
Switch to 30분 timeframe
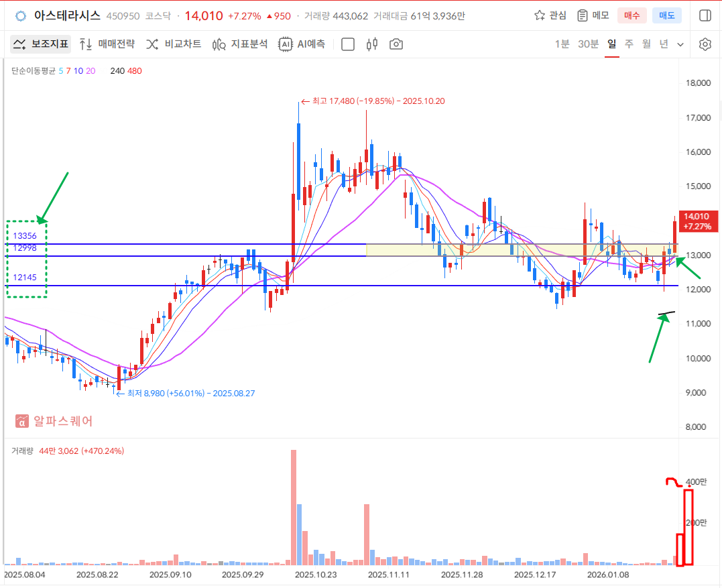coord(588,44)
